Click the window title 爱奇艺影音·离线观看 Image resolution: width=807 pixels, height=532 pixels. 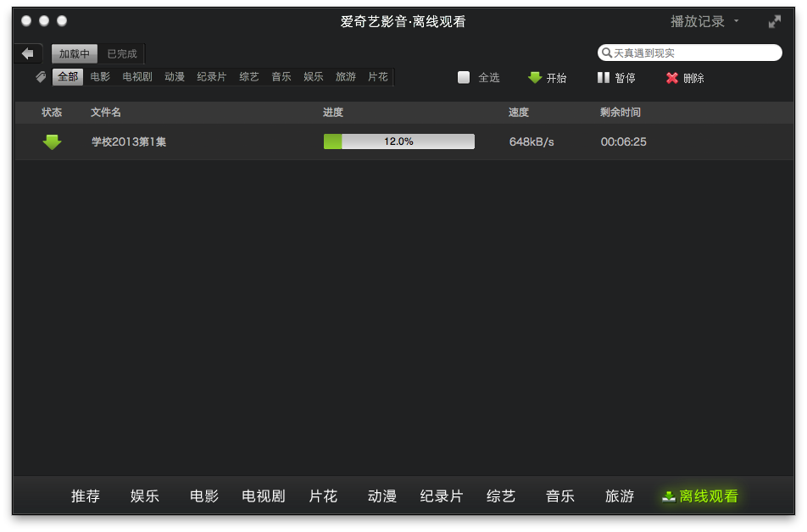(403, 22)
